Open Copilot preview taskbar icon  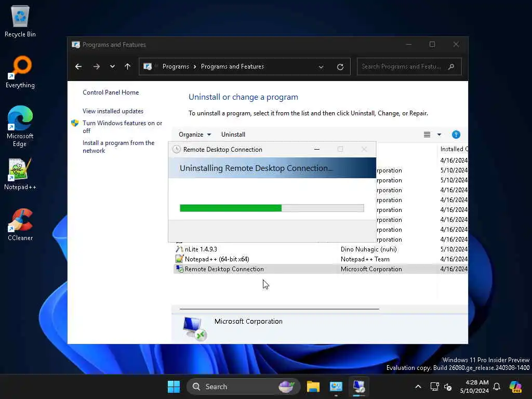tap(516, 387)
